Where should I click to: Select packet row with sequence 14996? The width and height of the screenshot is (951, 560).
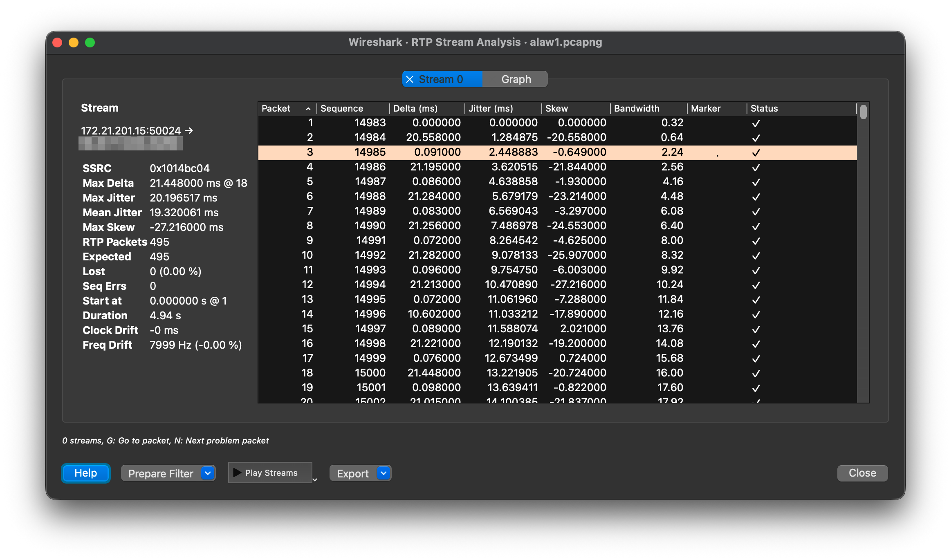point(557,314)
